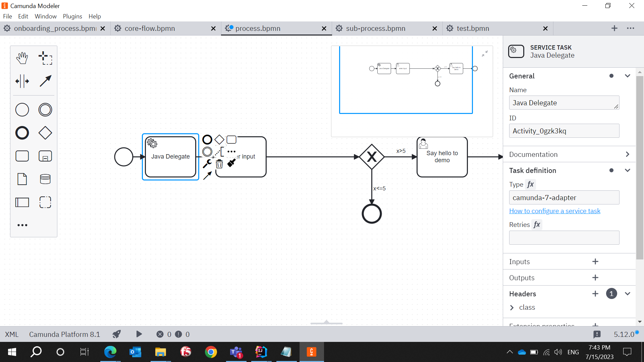Viewport: 644px width, 362px height.
Task: Change element type with wrench icon
Action: click(207, 164)
